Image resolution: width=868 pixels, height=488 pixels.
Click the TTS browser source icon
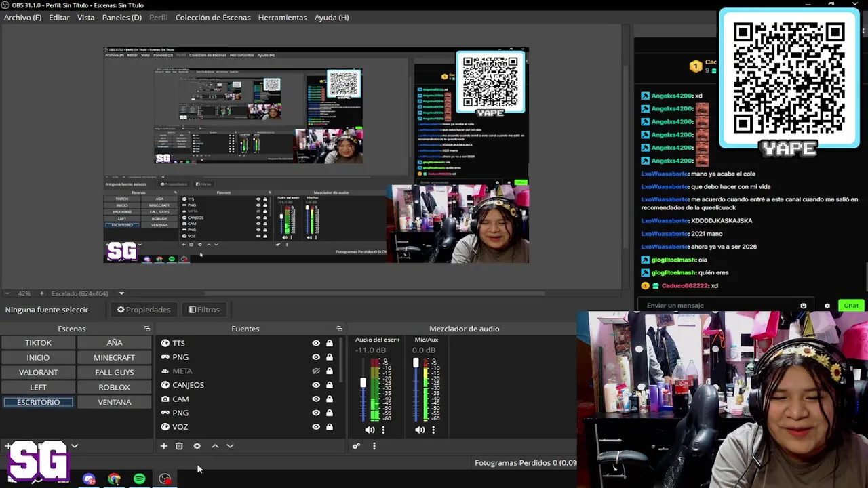click(165, 343)
